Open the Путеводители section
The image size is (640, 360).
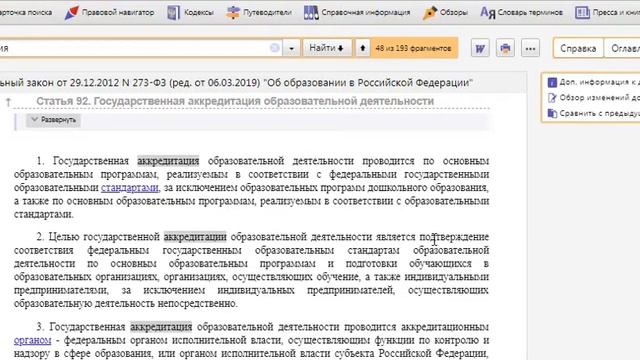pos(259,13)
